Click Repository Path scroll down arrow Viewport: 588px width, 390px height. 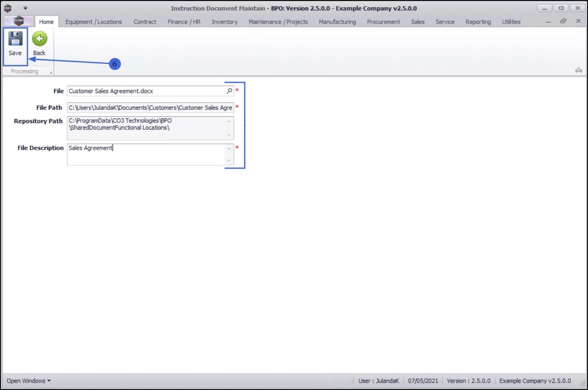tap(229, 136)
